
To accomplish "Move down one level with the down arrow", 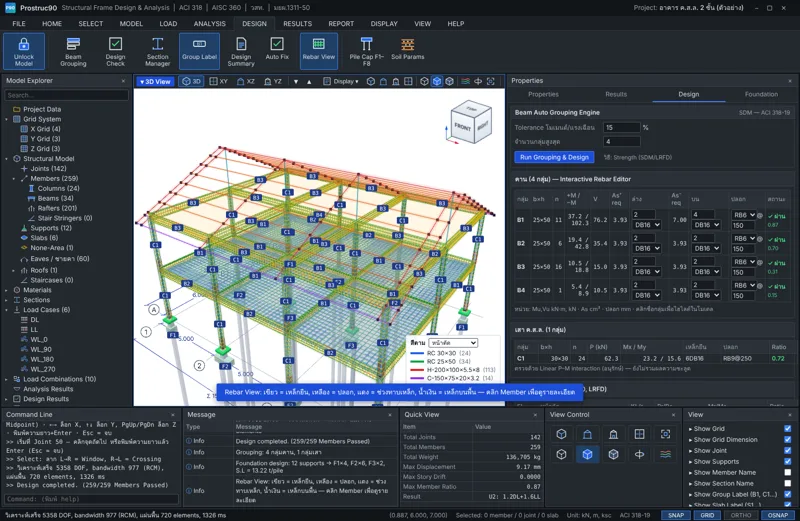I will click(296, 82).
